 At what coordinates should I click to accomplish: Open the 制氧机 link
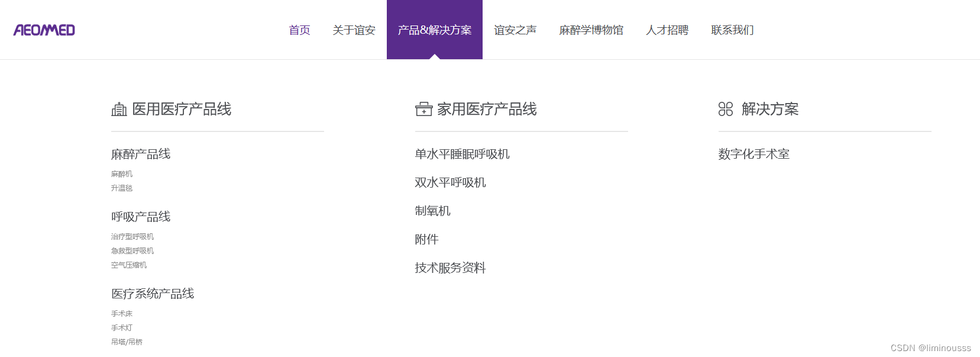[x=432, y=211]
